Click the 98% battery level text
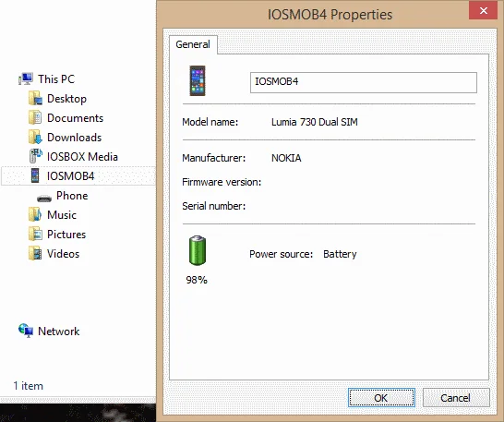The height and width of the screenshot is (422, 504). click(197, 280)
